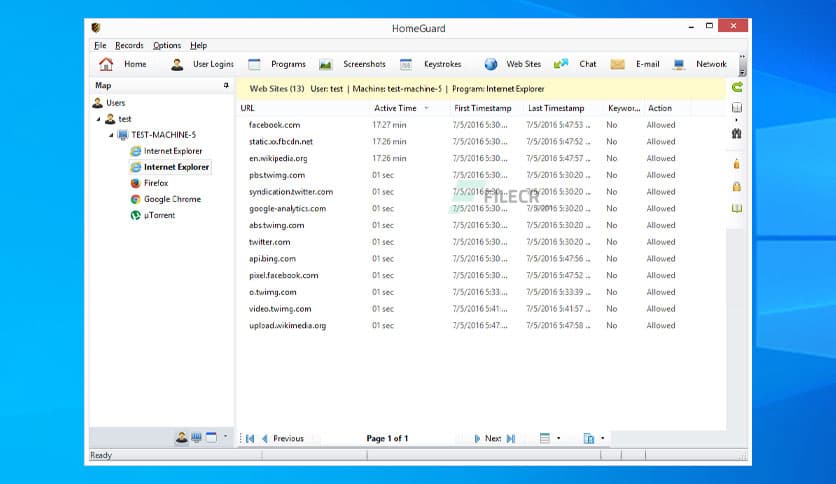The height and width of the screenshot is (484, 836).
Task: Click the HomeGuard shield title icon
Action: pos(96,28)
